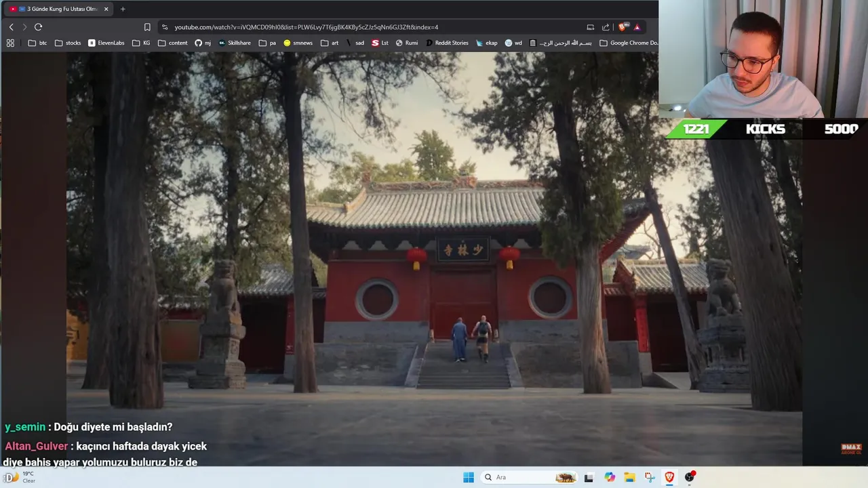Click the DMAX watermark link in video
The height and width of the screenshot is (488, 868).
(x=851, y=449)
